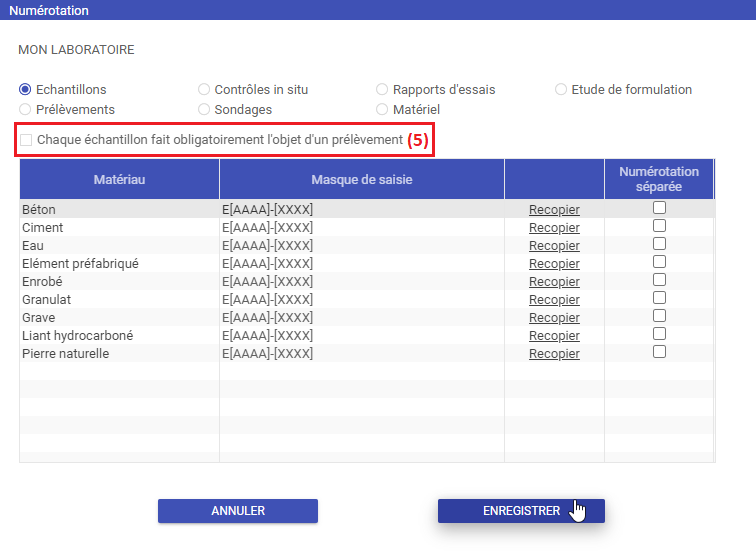Viewport: 756px width, 557px height.
Task: Check Numérotation séparée for Elément préfabriqué
Action: coord(659,262)
